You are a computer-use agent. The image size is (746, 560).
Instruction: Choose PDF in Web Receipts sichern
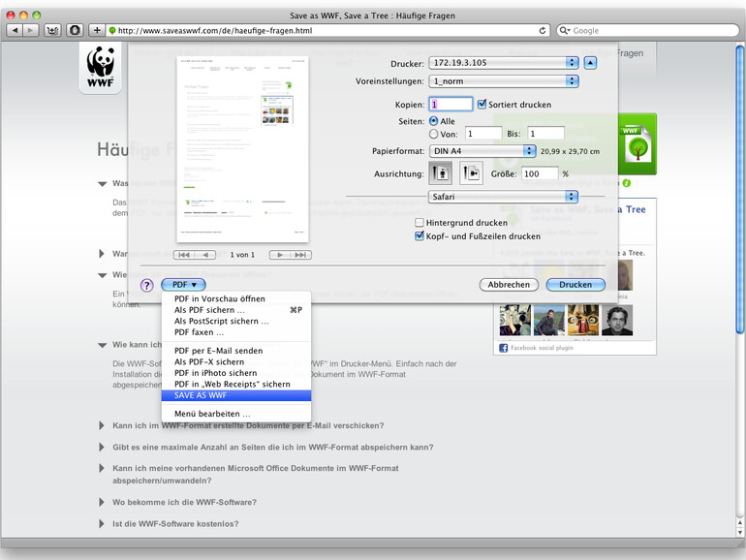tap(236, 384)
